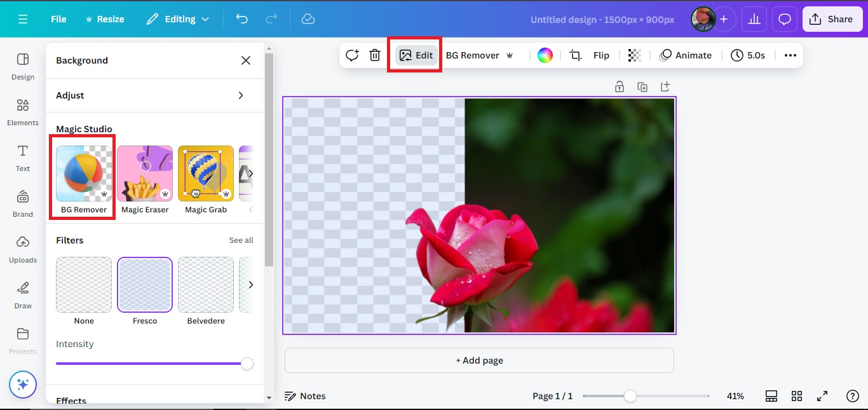Open the help question mark
The width and height of the screenshot is (868, 410).
coord(853,396)
